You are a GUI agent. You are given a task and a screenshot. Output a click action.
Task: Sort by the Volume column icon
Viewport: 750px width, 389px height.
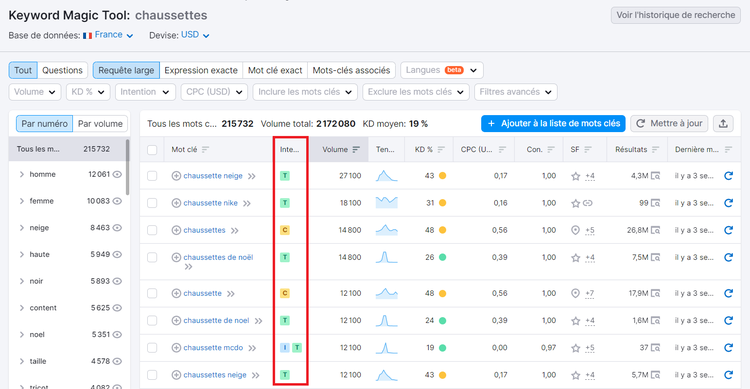click(x=356, y=149)
